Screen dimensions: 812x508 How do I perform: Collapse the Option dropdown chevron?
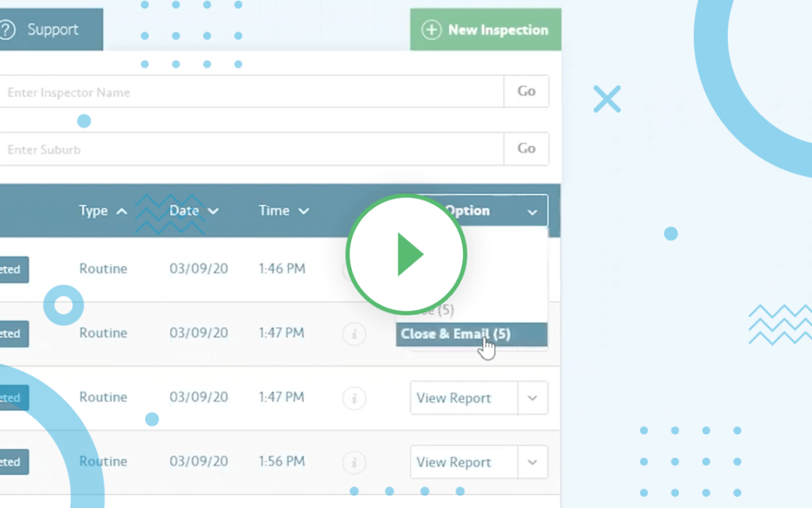532,211
